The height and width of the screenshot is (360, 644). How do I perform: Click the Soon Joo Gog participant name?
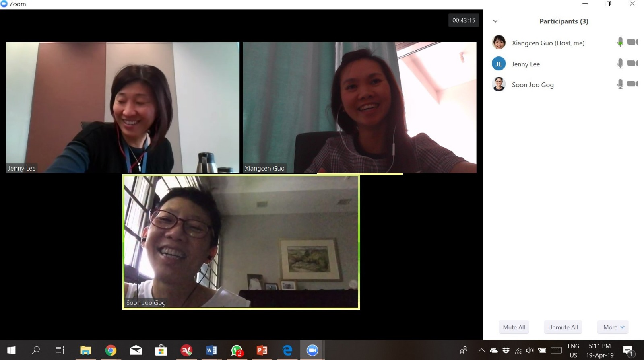[x=533, y=85]
